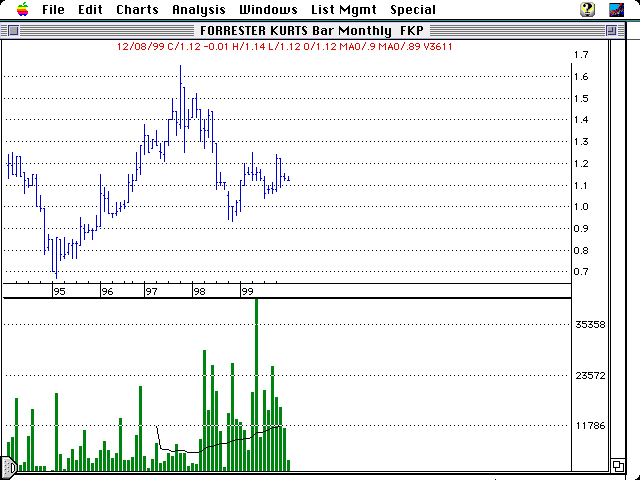The image size is (640, 480).
Task: Open the List Mgmt menu
Action: pyautogui.click(x=344, y=10)
